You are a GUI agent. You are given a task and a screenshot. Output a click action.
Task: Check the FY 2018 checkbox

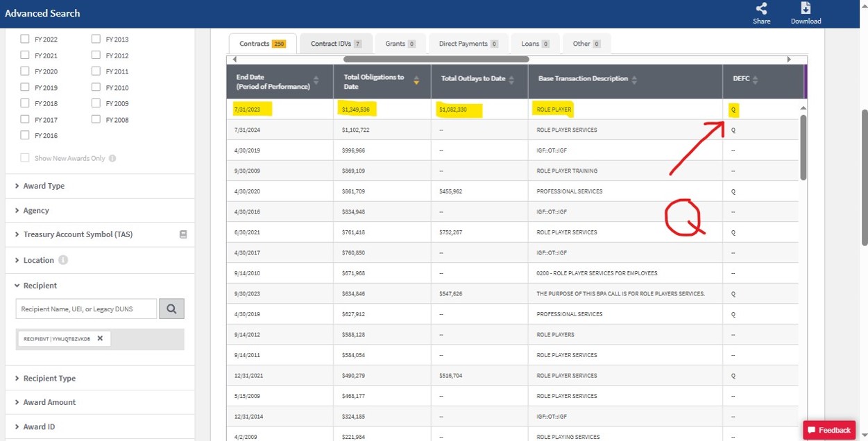[25, 103]
